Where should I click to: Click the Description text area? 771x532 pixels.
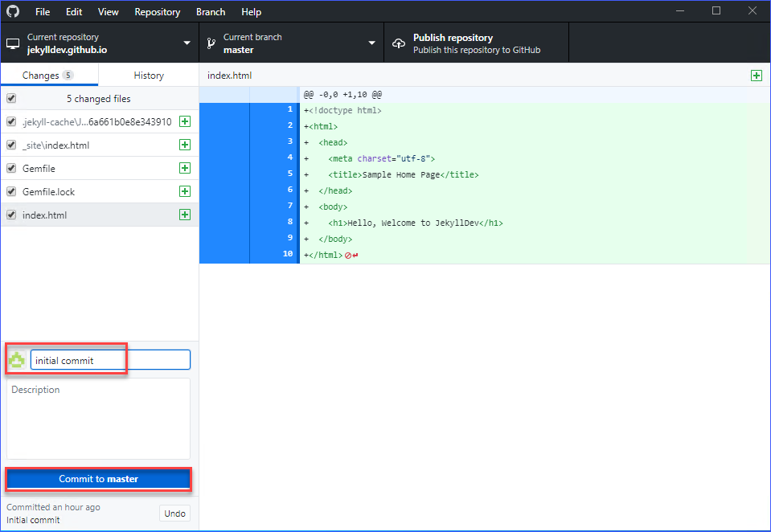coord(98,419)
